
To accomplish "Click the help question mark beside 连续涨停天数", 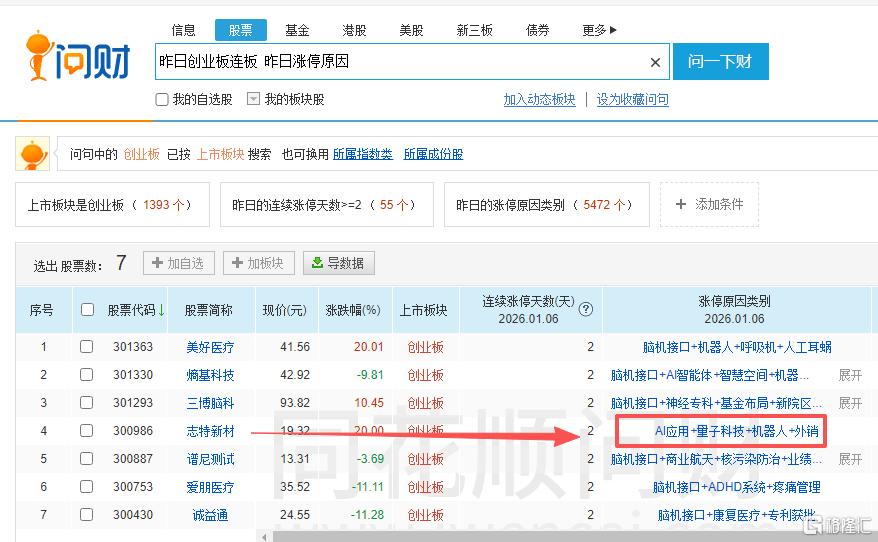I will pos(586,309).
